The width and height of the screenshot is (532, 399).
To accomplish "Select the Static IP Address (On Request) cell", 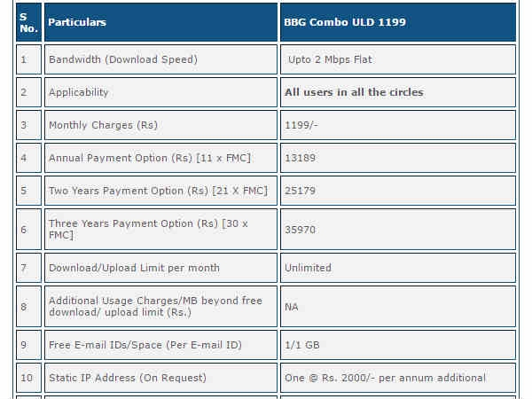I will pyautogui.click(x=160, y=378).
